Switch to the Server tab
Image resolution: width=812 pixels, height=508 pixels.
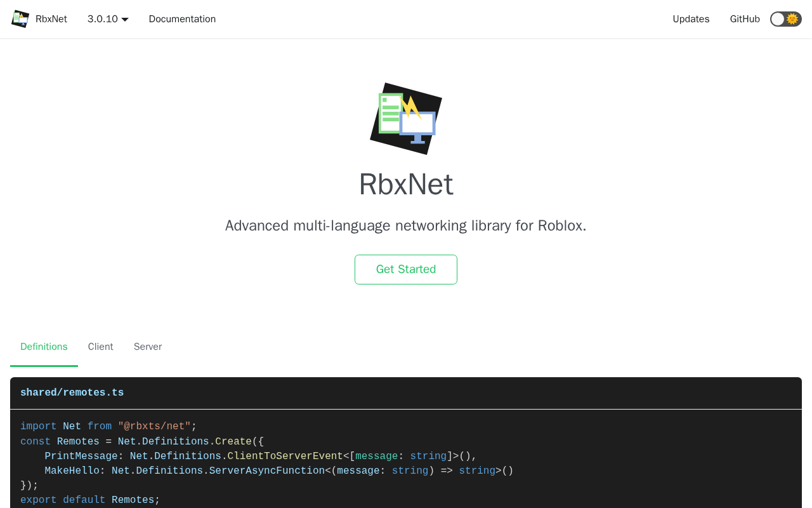148,347
